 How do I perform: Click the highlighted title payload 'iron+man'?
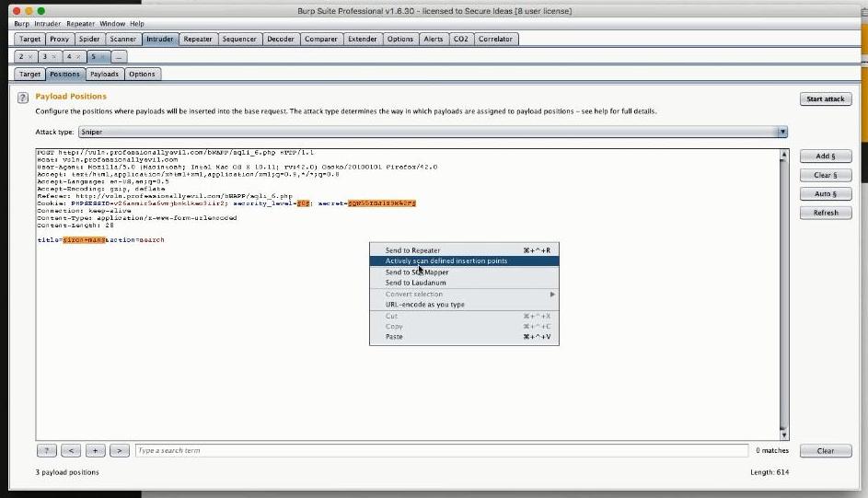point(84,239)
